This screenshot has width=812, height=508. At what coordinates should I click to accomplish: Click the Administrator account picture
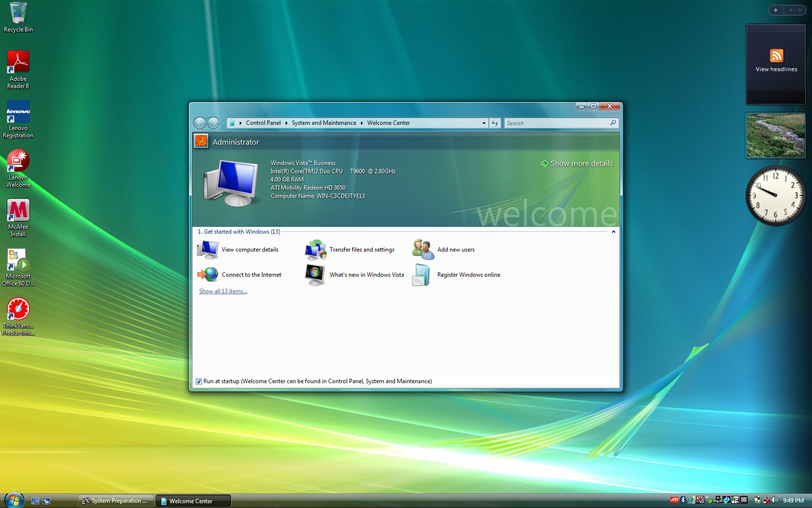(201, 142)
